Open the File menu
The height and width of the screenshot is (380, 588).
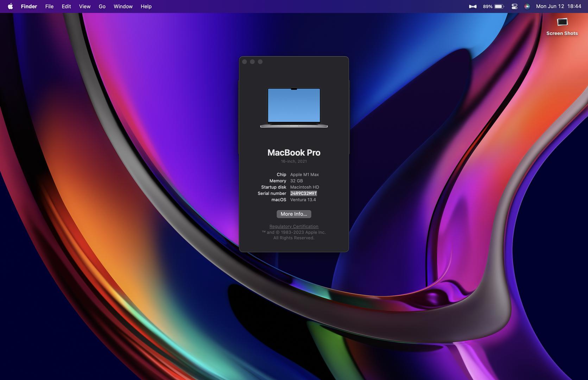49,6
